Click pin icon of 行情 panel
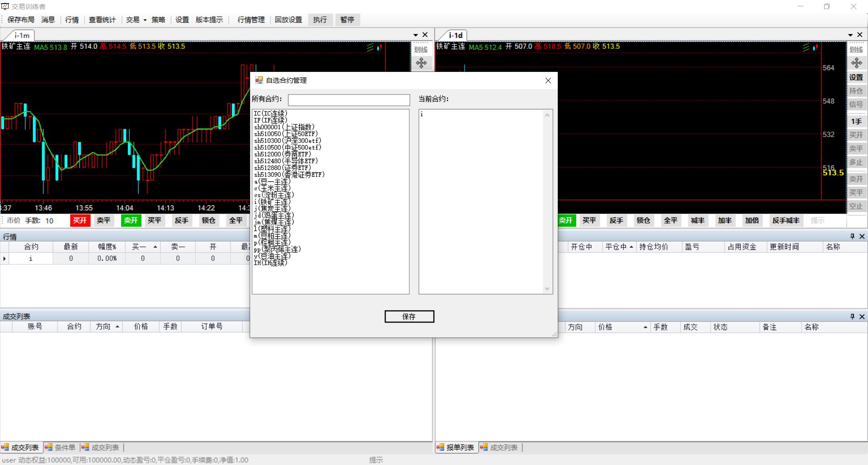Viewport: 868px width, 465px height. click(852, 236)
